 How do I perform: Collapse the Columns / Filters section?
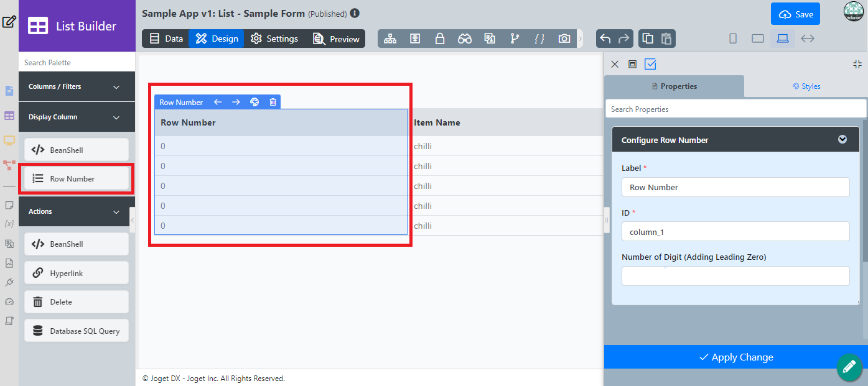[x=116, y=87]
